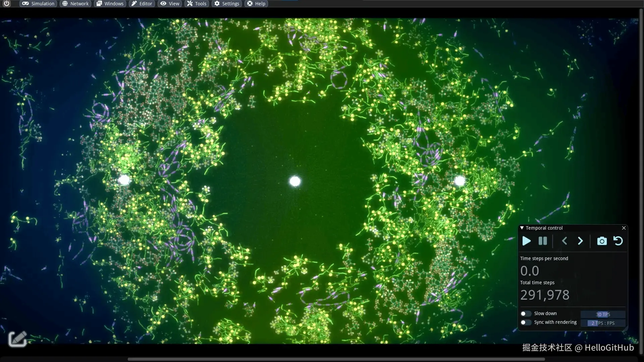The height and width of the screenshot is (362, 644).
Task: Click the edit mode icon in the bottom-left
Action: click(x=17, y=339)
